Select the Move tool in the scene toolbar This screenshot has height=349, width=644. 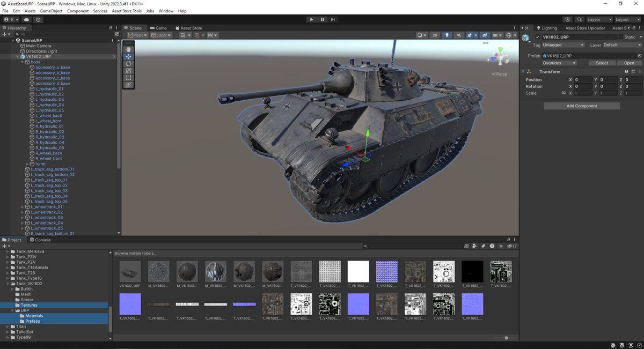click(128, 56)
